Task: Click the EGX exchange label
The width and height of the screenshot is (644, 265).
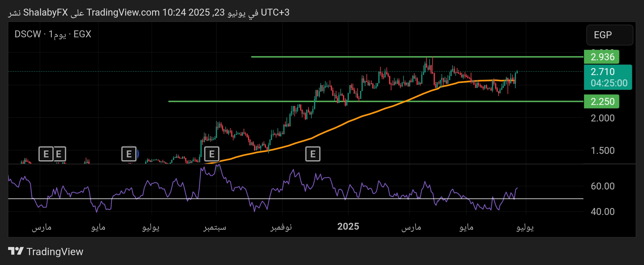Action: [x=82, y=34]
